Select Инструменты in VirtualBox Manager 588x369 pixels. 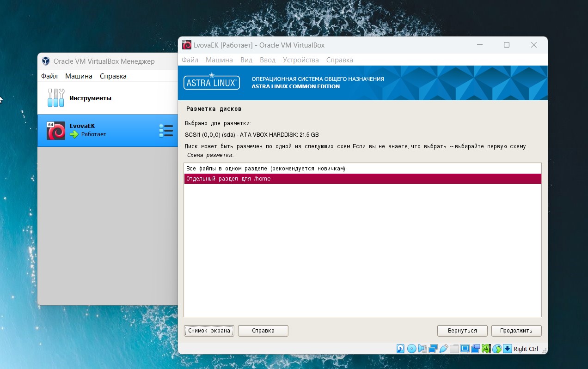point(107,98)
